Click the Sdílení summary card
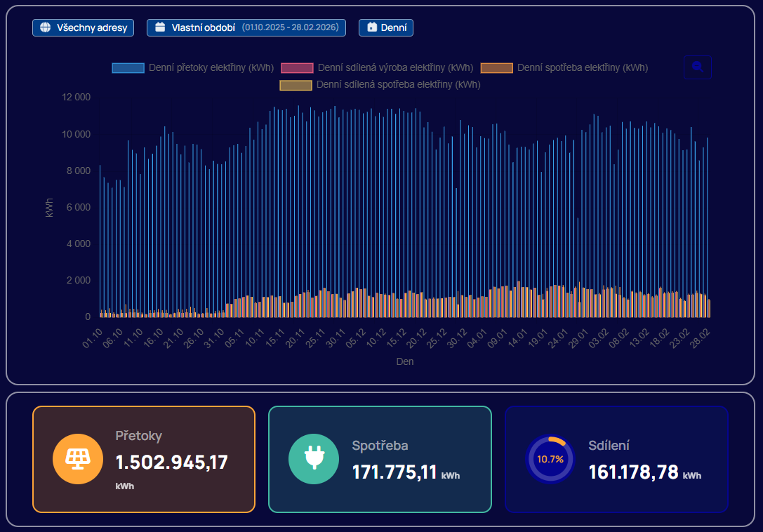The image size is (763, 532). (616, 459)
